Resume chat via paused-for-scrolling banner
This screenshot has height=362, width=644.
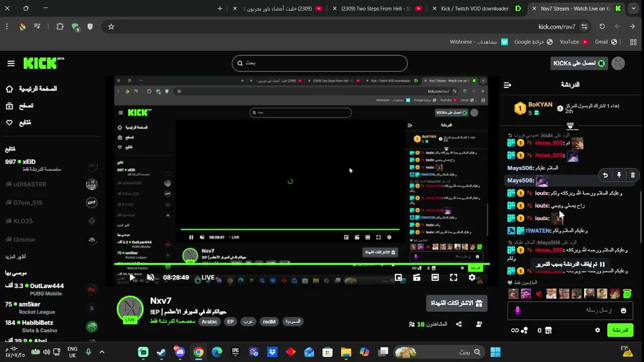point(570,264)
